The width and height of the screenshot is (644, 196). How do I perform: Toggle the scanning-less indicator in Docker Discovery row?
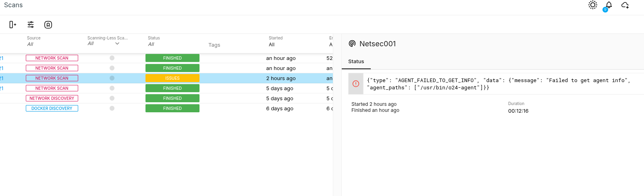click(112, 108)
